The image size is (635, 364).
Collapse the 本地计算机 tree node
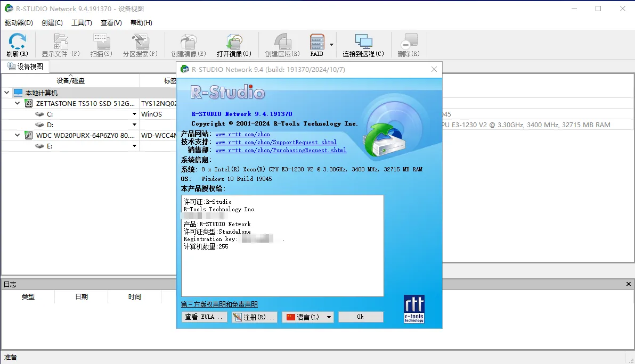pyautogui.click(x=6, y=93)
